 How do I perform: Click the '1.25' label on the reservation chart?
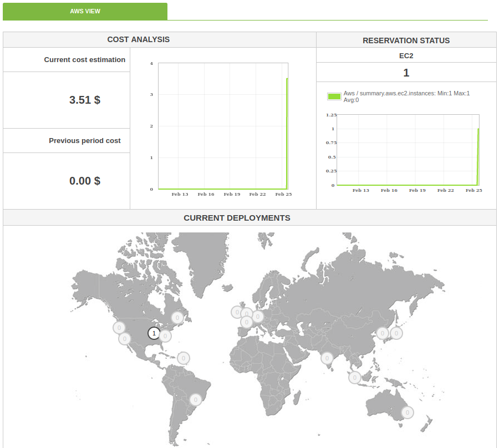[331, 115]
